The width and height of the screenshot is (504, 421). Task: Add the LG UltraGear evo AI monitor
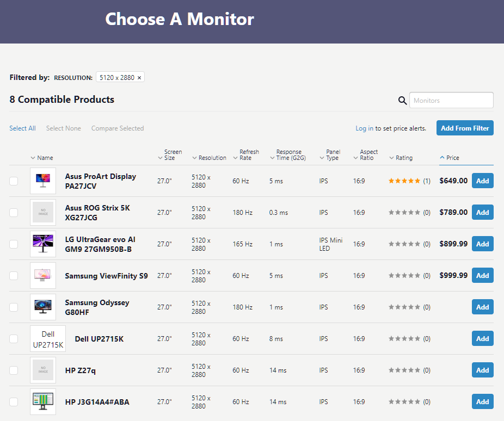482,244
